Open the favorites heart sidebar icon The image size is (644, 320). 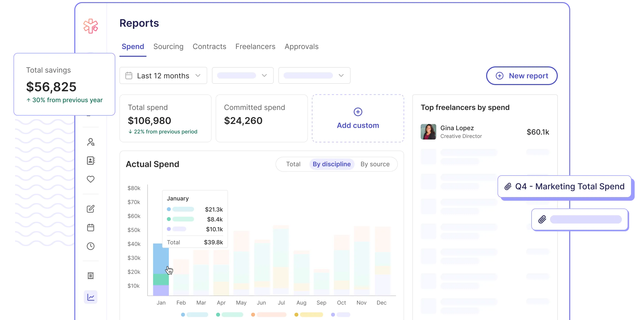click(x=91, y=179)
